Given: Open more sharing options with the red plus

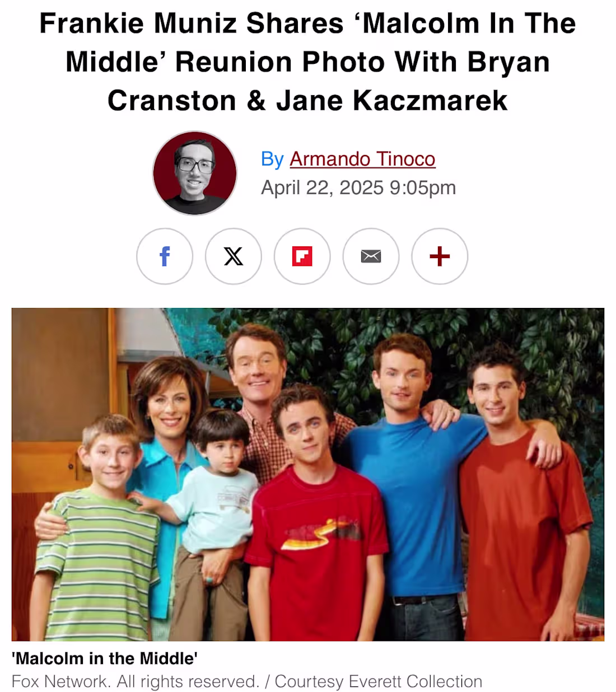Looking at the screenshot, I should [440, 256].
